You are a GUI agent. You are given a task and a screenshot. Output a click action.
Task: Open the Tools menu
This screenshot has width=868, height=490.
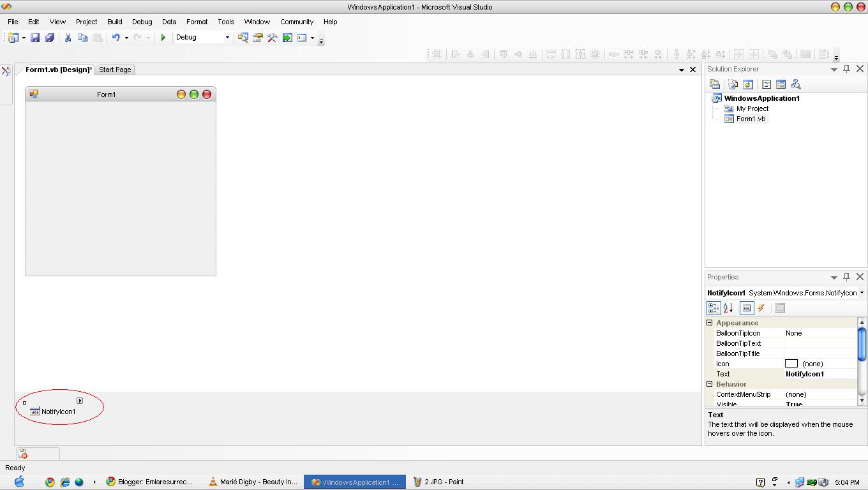pos(226,22)
